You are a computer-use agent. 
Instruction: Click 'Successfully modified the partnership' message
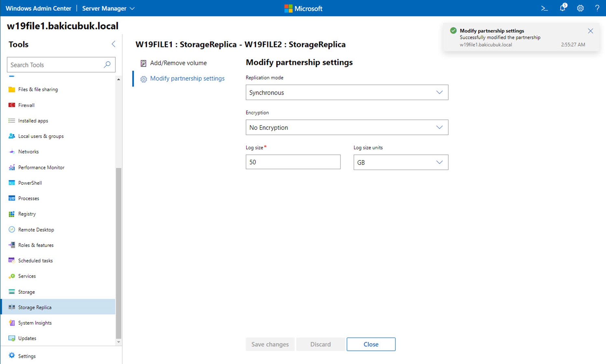tap(500, 37)
